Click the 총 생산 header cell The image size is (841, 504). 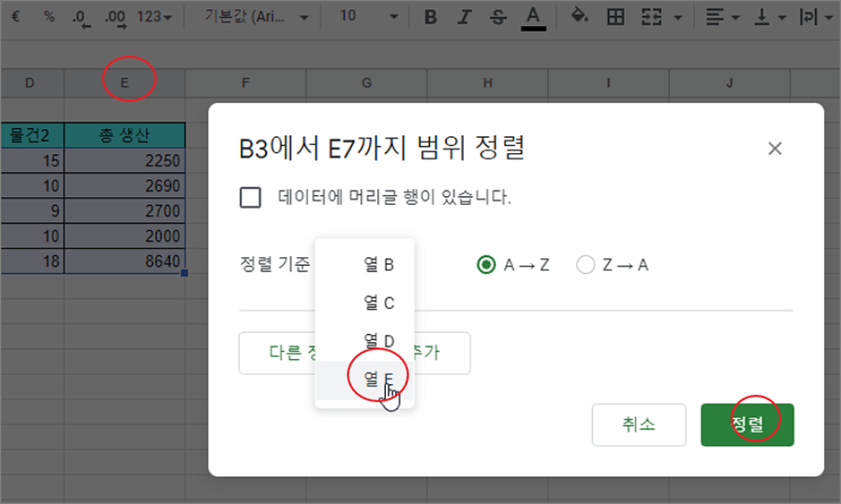click(x=124, y=135)
